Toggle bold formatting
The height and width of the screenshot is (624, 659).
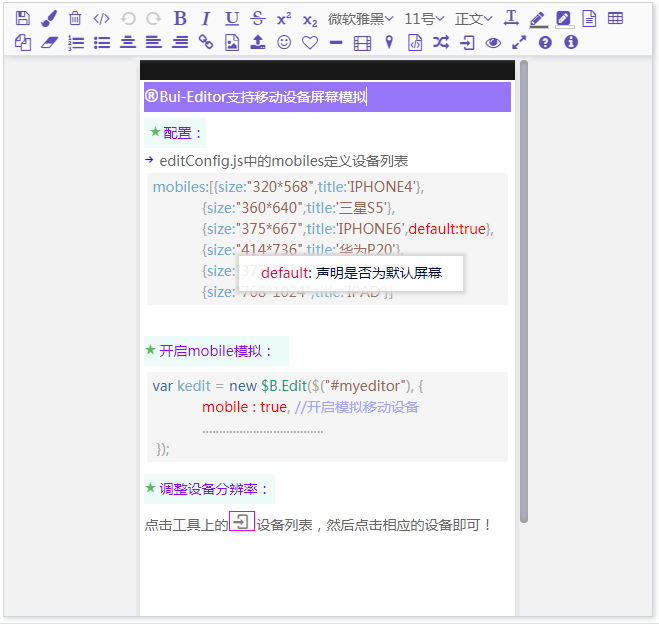point(180,18)
